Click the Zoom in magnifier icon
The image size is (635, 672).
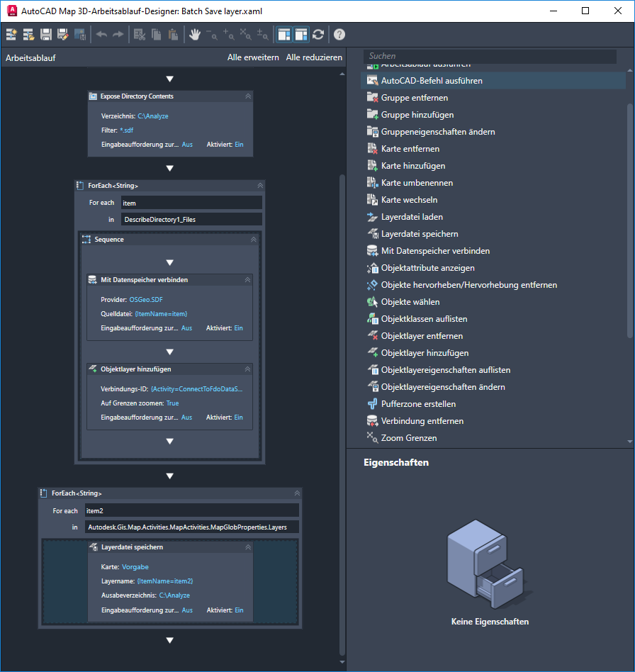229,35
